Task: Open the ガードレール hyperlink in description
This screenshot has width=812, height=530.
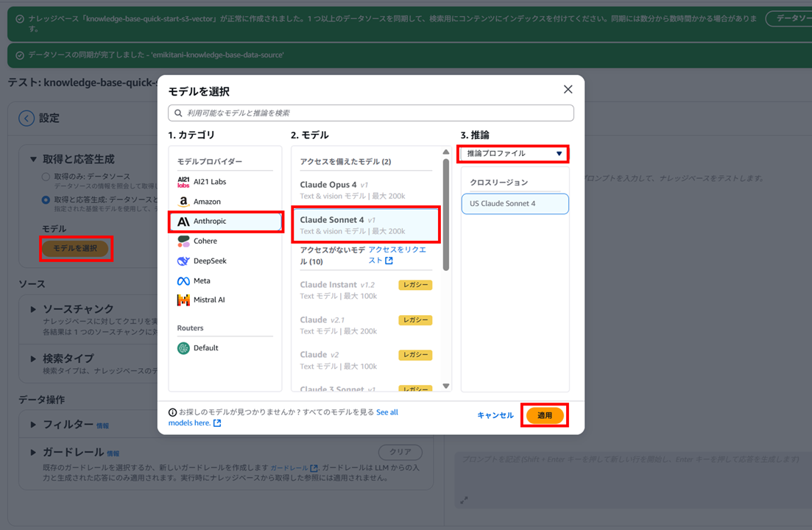Action: click(x=289, y=468)
